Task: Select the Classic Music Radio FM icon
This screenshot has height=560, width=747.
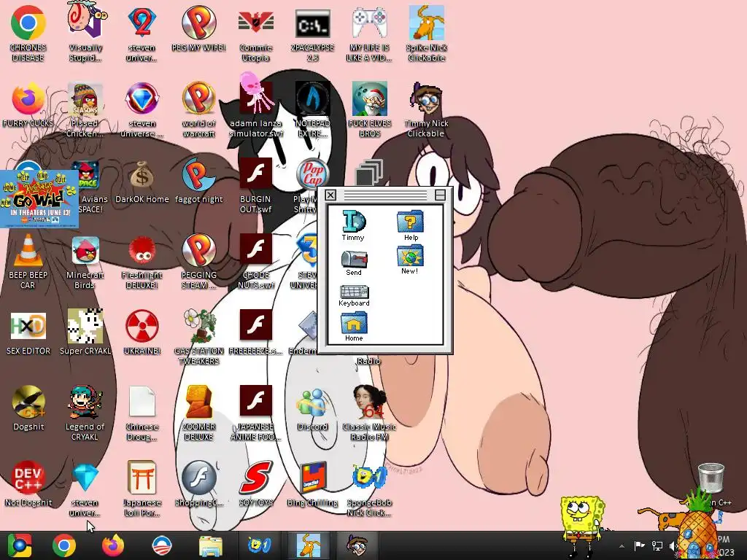Action: point(369,413)
